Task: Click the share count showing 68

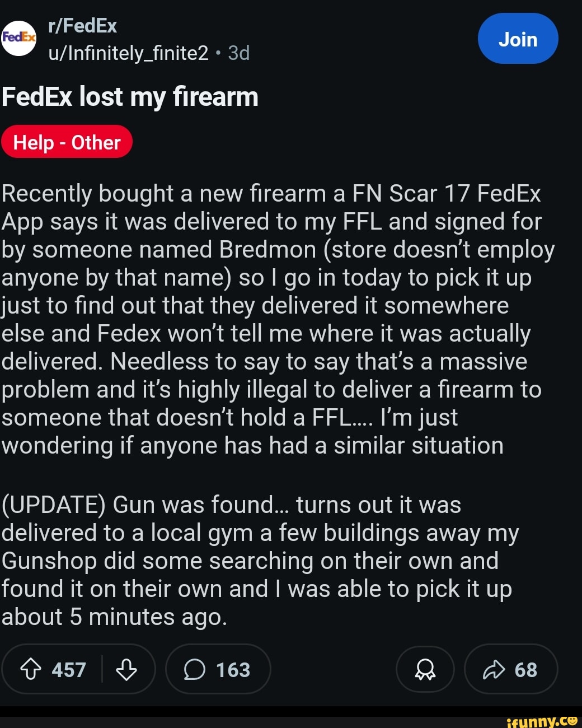Action: point(525,669)
